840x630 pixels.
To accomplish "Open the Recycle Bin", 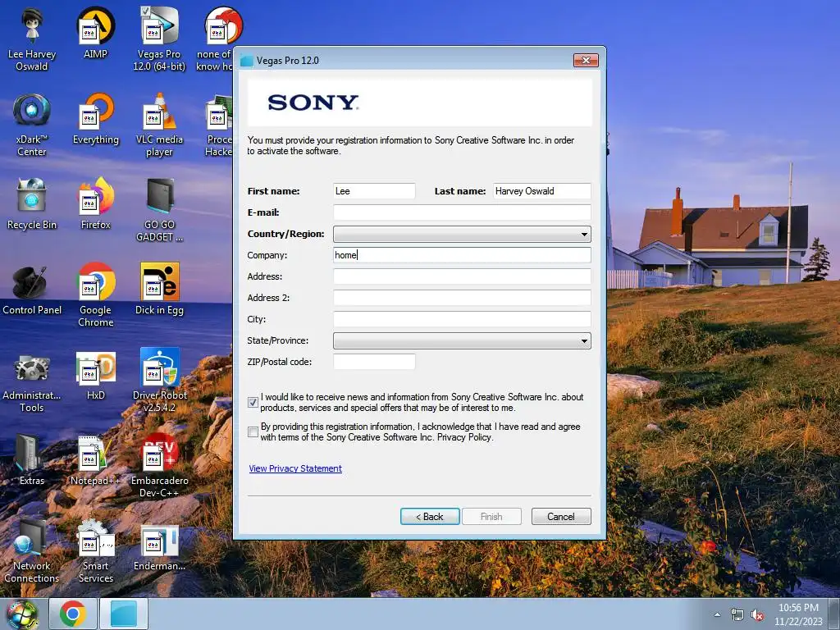I will pyautogui.click(x=32, y=204).
